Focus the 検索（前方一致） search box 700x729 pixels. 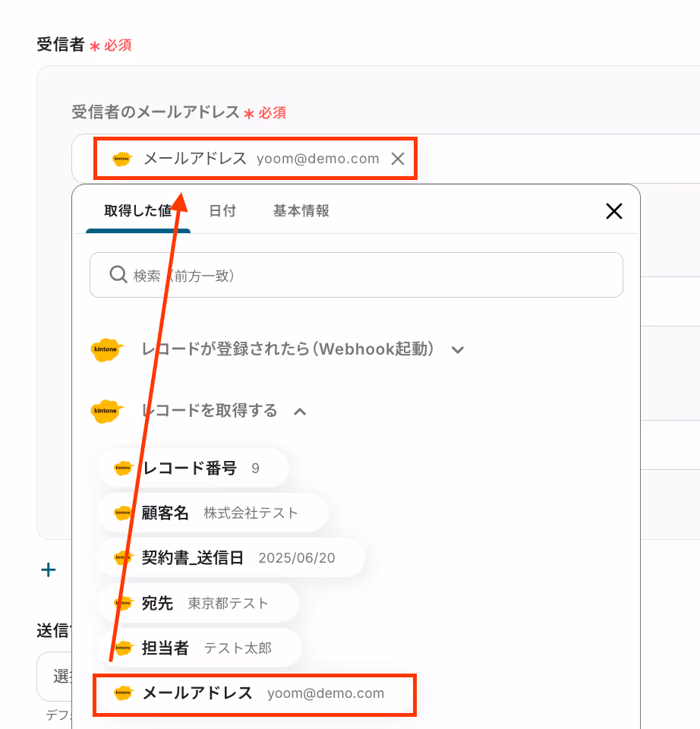[356, 275]
